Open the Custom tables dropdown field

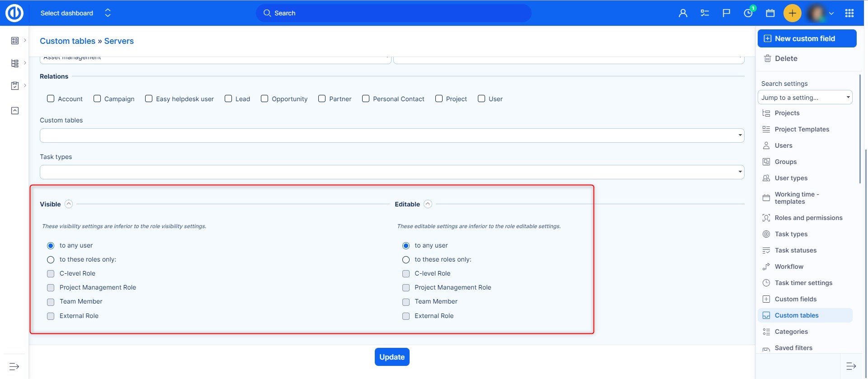[392, 136]
